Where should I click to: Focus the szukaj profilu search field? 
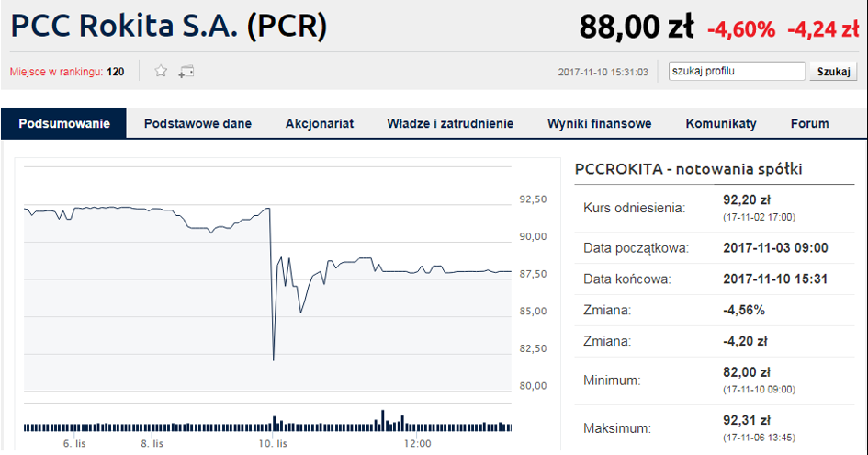[737, 71]
